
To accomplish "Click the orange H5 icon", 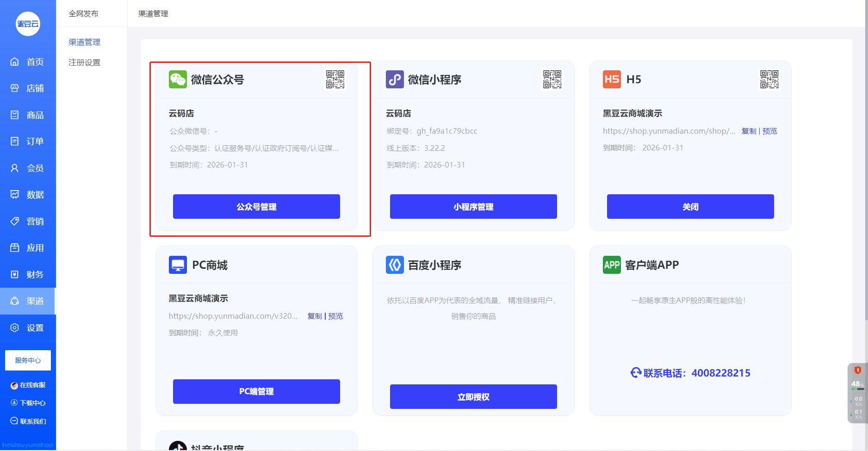I will (x=612, y=79).
